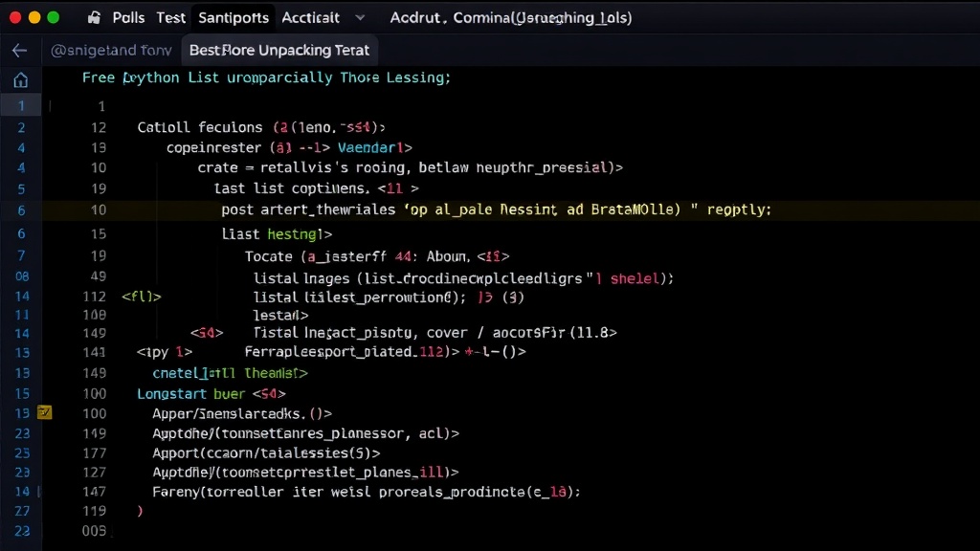Click the Adrut, Comina window title text
Screen dimensions: 980x551
click(511, 17)
